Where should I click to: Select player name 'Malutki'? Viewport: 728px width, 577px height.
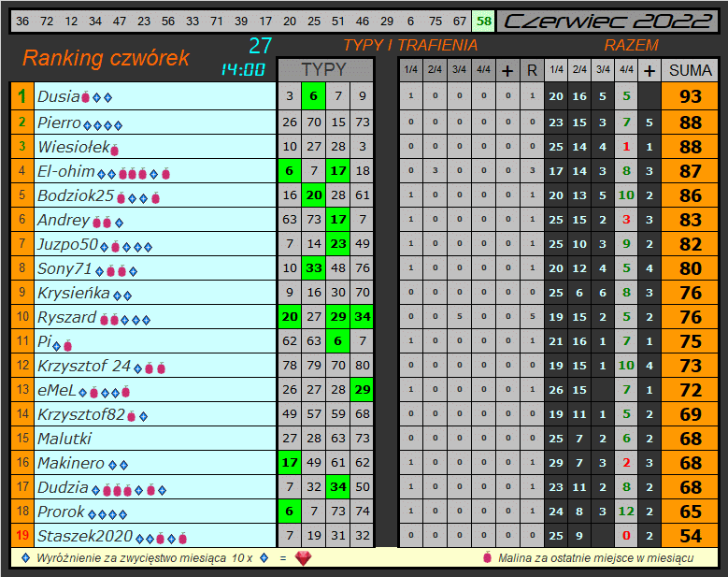coord(64,439)
